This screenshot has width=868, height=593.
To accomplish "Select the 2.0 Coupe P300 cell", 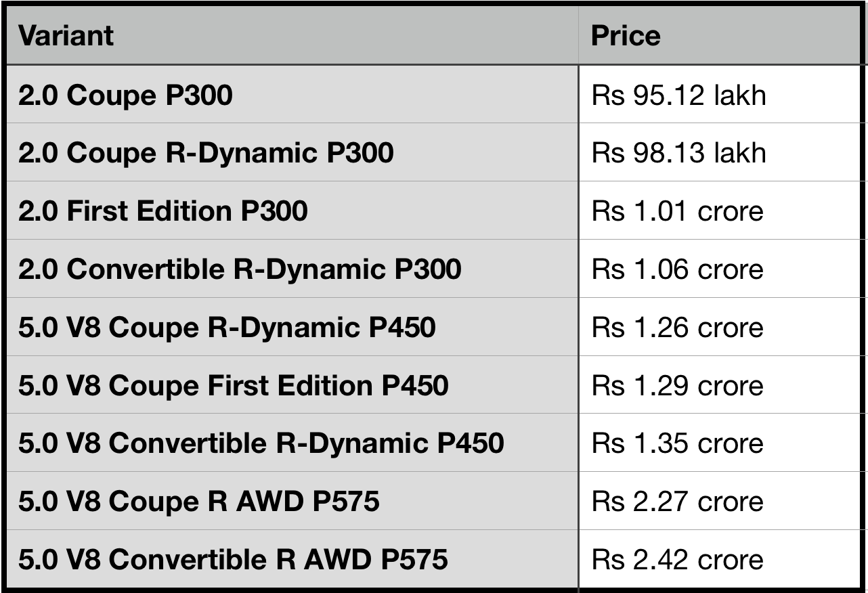I will [125, 95].
